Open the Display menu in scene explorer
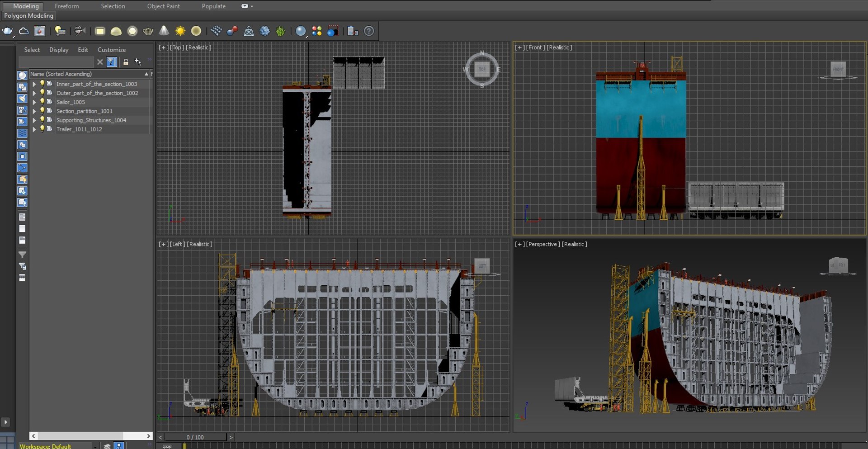The width and height of the screenshot is (868, 449). tap(59, 50)
